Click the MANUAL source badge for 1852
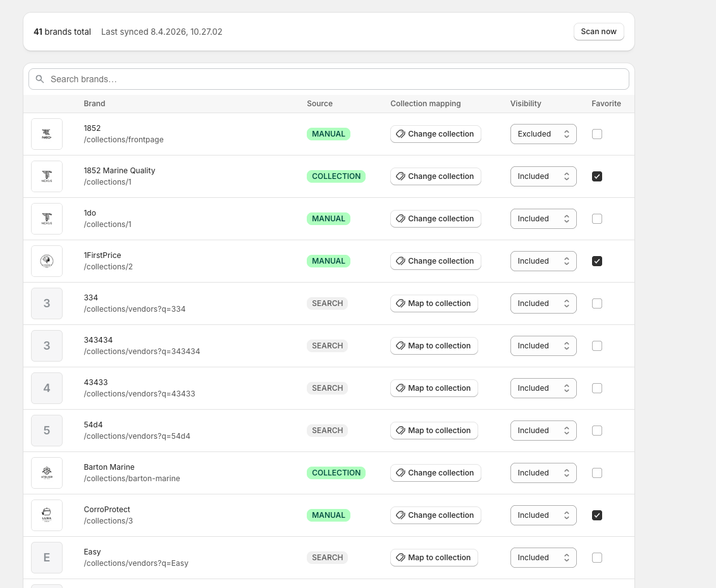 pos(328,134)
